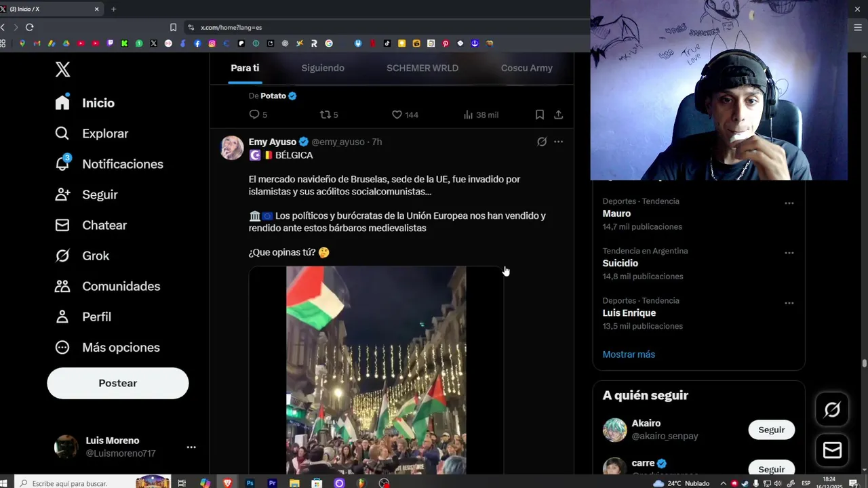Open the browser menu hamburger icon
868x488 pixels.
[858, 27]
